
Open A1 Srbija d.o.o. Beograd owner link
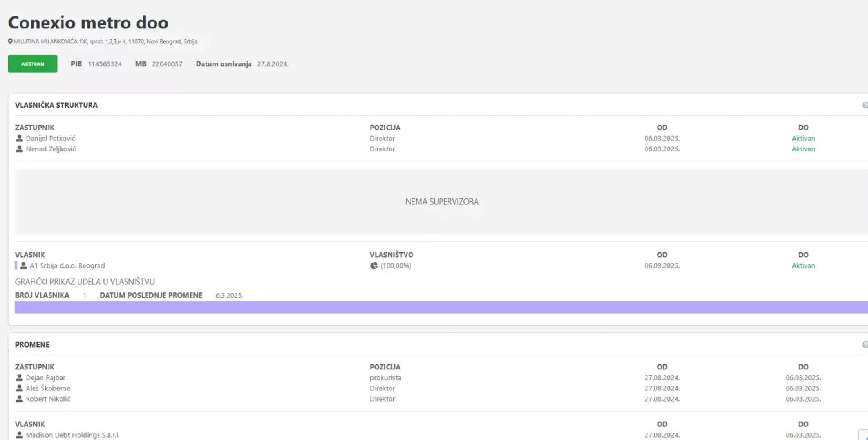click(67, 266)
